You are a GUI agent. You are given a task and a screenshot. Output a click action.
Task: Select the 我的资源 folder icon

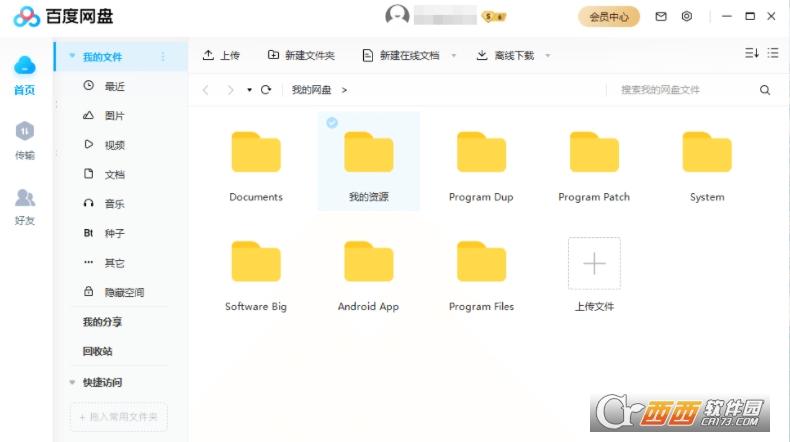pos(369,152)
